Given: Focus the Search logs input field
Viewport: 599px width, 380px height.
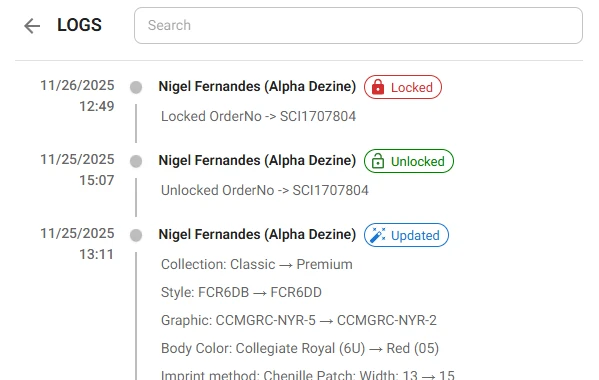Looking at the screenshot, I should (x=358, y=25).
